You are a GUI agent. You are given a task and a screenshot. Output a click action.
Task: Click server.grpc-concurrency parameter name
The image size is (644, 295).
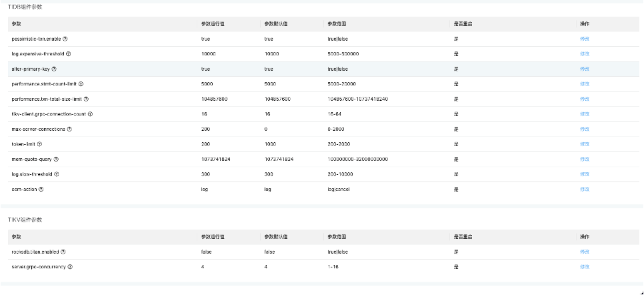point(39,266)
